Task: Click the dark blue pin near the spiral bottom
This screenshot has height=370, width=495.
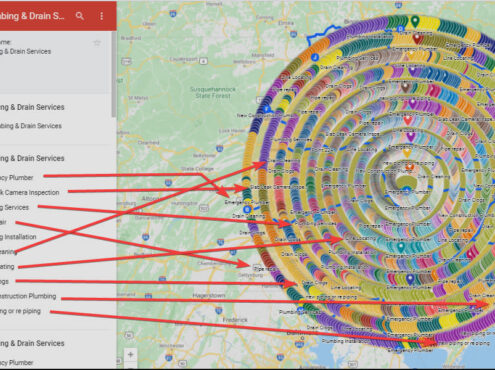Action: pyautogui.click(x=410, y=279)
